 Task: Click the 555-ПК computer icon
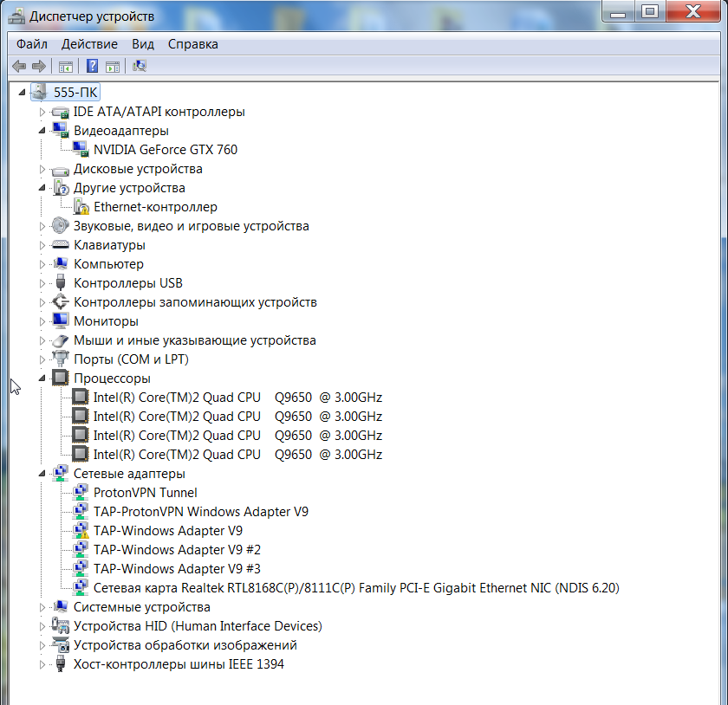point(40,92)
